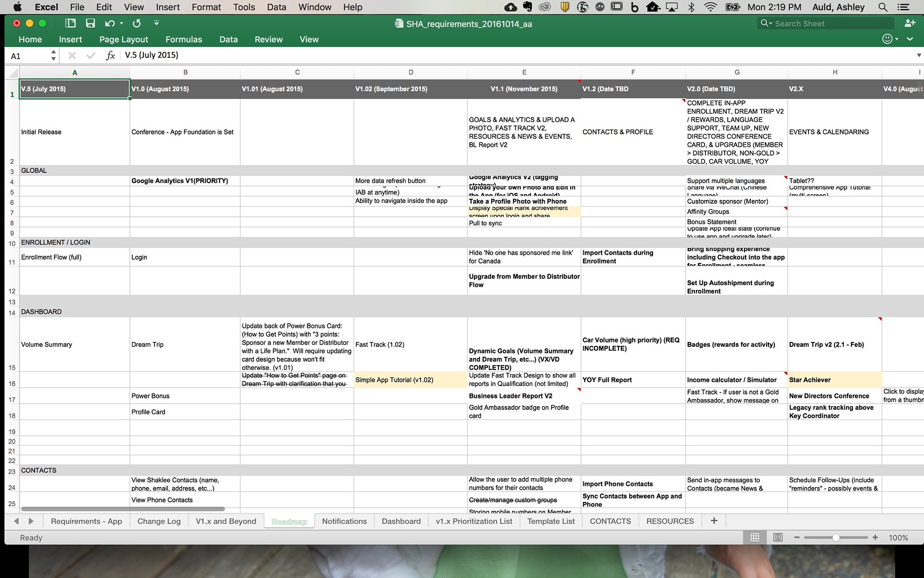The height and width of the screenshot is (578, 924).
Task: Click the feedback smiley icon
Action: 887,39
